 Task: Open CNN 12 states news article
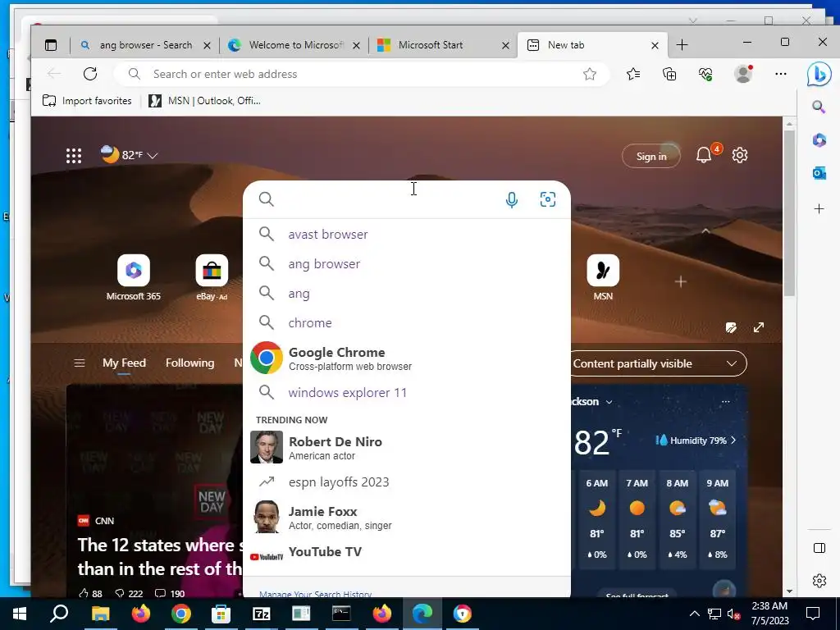pyautogui.click(x=160, y=557)
